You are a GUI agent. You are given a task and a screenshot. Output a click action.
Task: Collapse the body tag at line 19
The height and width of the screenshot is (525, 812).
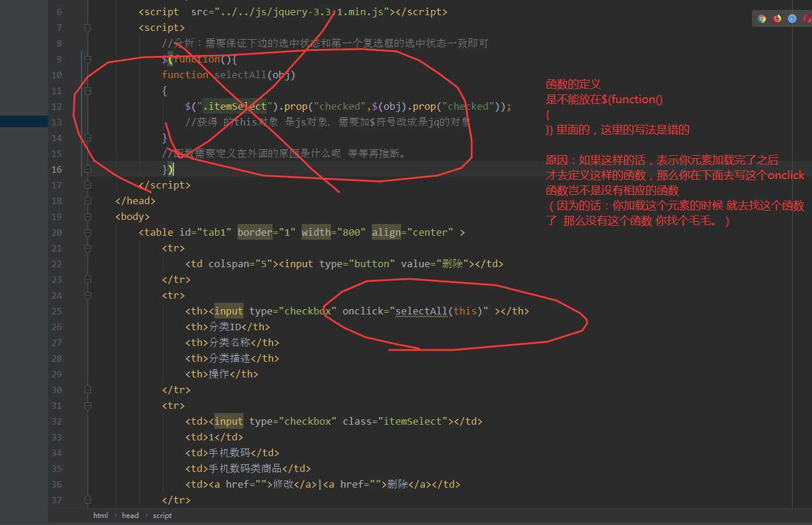pos(88,216)
